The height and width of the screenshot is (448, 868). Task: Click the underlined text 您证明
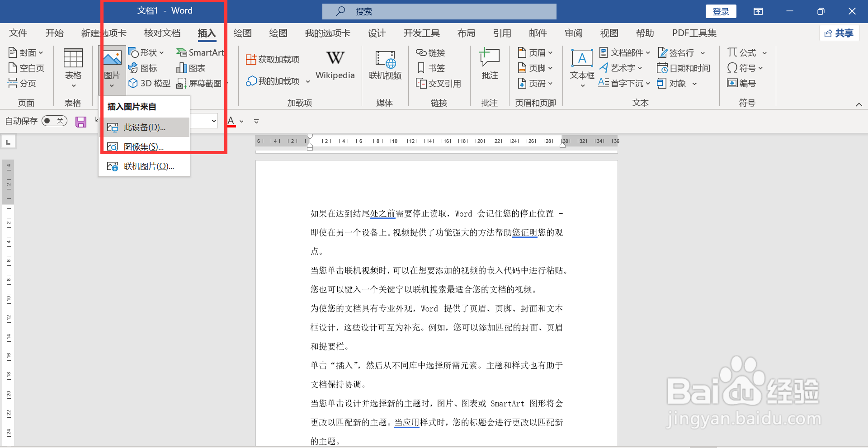(x=524, y=233)
